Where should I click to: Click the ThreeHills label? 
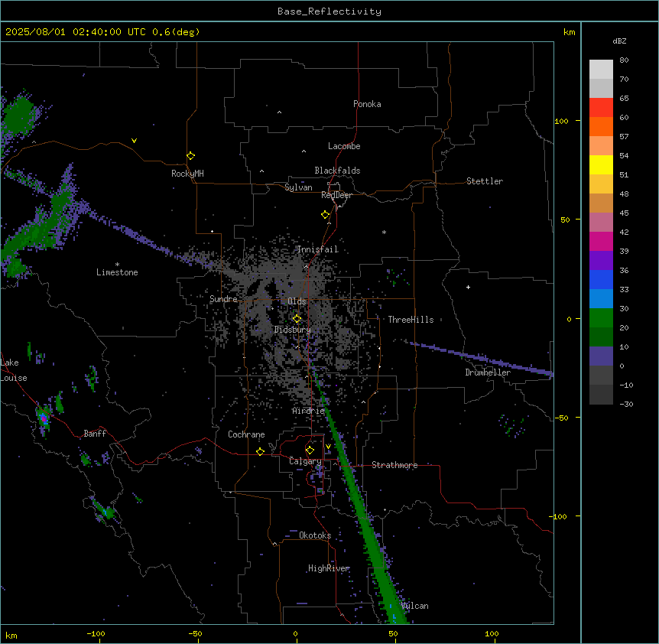click(411, 320)
